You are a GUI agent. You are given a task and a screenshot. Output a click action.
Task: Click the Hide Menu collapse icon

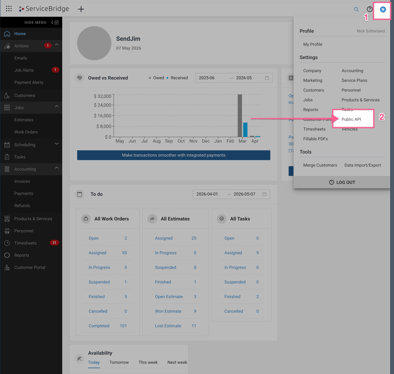tap(55, 22)
